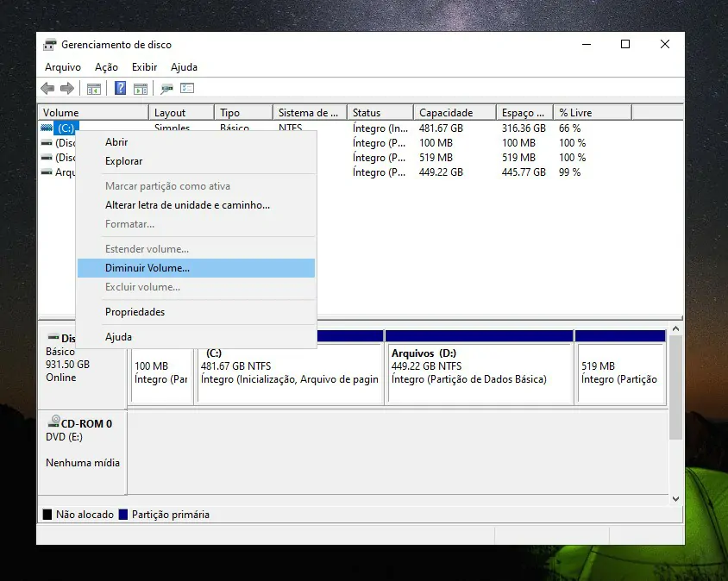Sort by the Capacidade column header
The height and width of the screenshot is (581, 728).
tap(455, 113)
